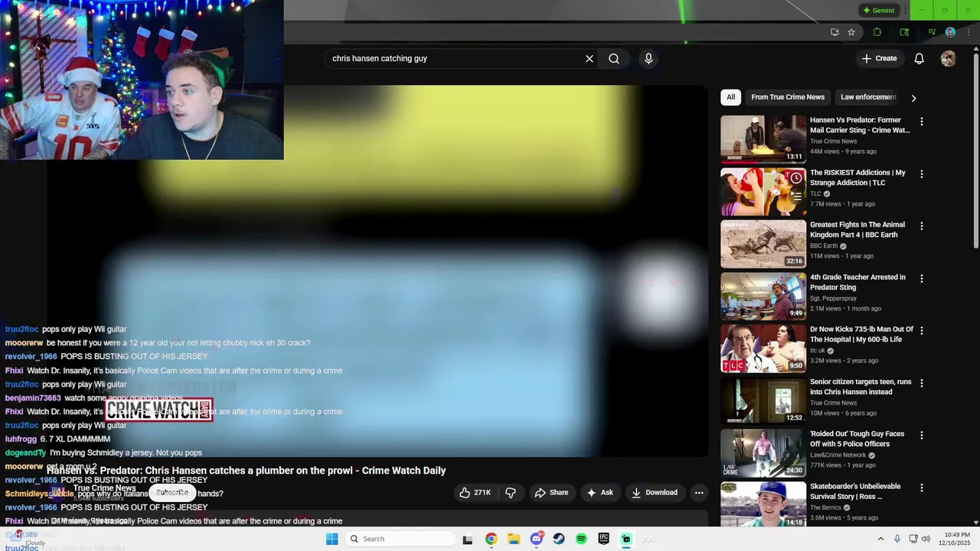Click the Ask button under video

coord(599,493)
